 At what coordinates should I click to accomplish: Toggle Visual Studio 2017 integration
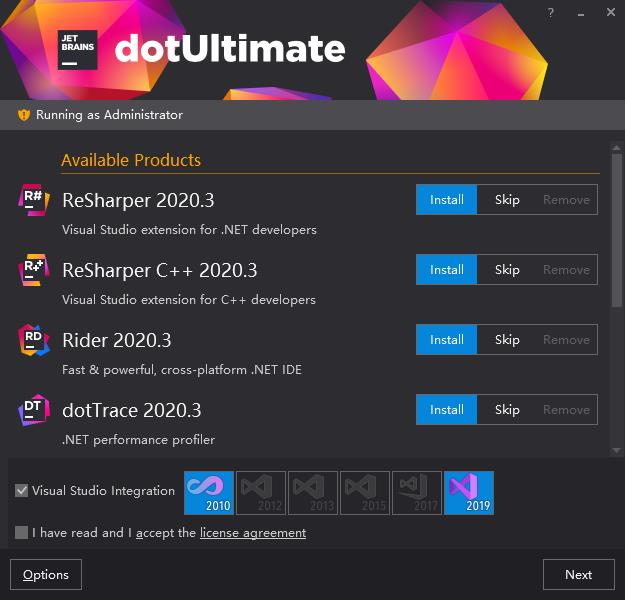tap(417, 493)
